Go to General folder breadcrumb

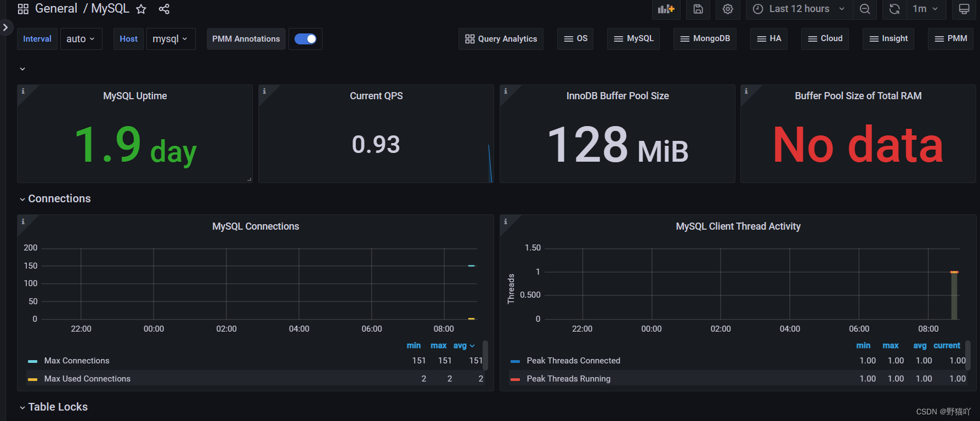coord(56,9)
